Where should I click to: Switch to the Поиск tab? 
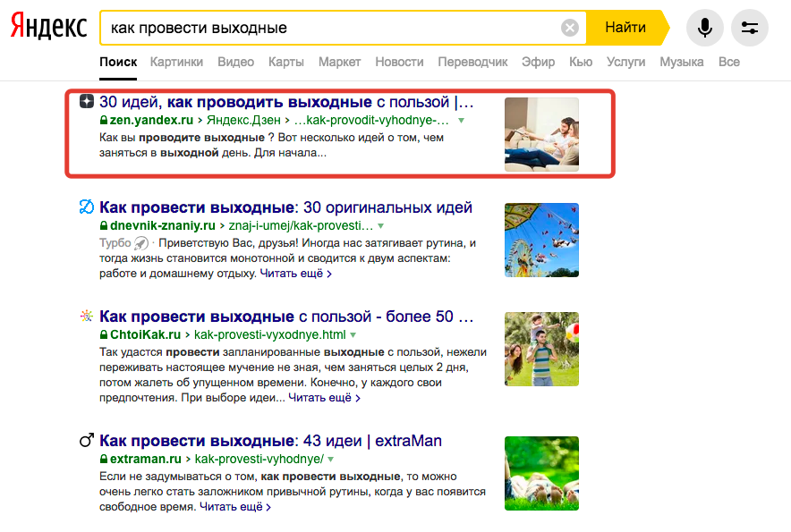(x=118, y=62)
